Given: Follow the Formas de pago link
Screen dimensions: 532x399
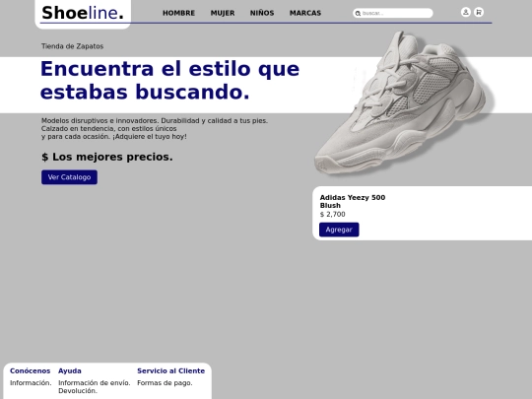Looking at the screenshot, I should click(x=165, y=383).
